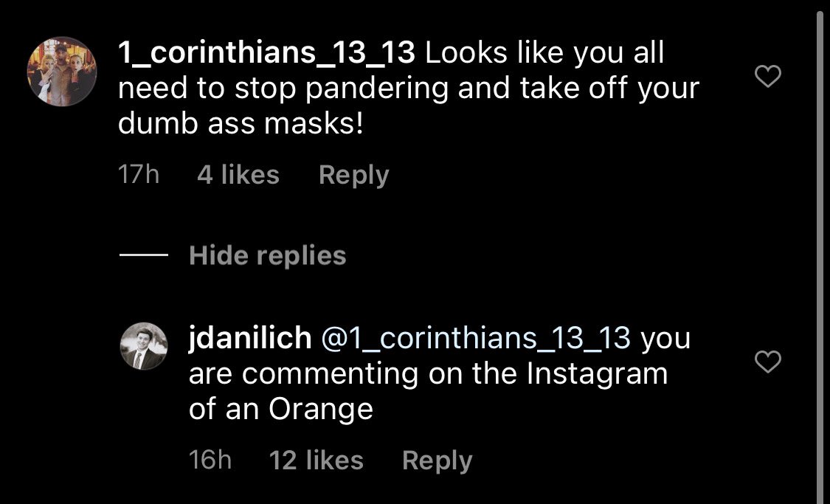This screenshot has width=830, height=504.
Task: Click the 17h timestamp
Action: [138, 175]
